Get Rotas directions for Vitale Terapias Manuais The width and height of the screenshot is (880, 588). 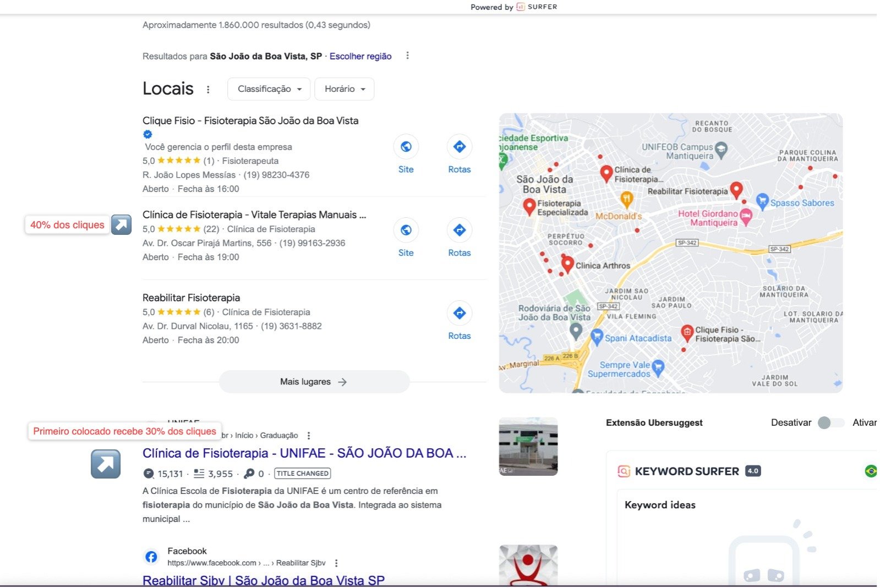click(x=459, y=230)
